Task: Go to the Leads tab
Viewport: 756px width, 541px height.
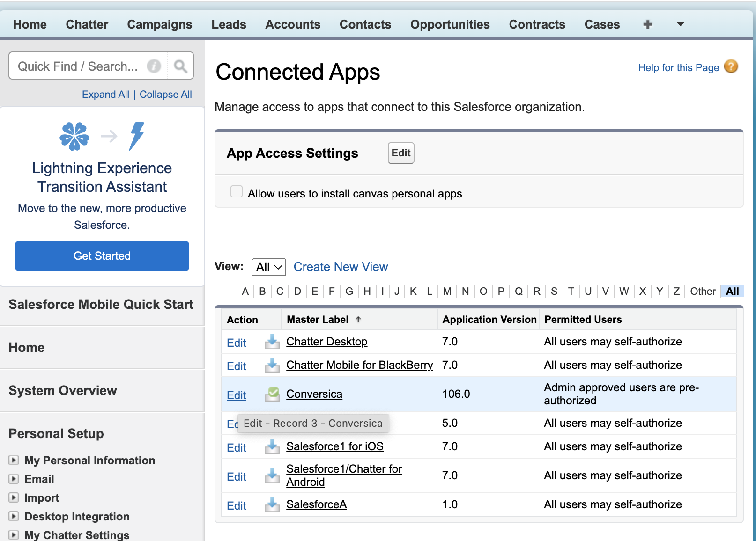Action: point(229,24)
